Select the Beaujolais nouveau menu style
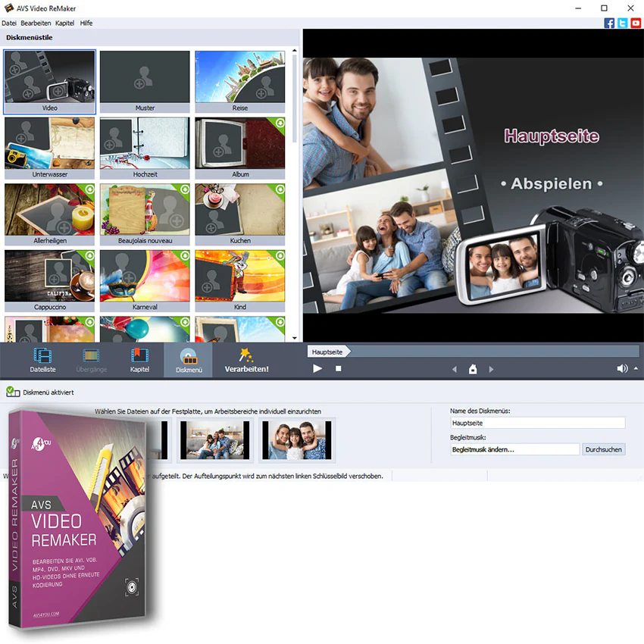Viewport: 644px width, 644px height. click(145, 214)
